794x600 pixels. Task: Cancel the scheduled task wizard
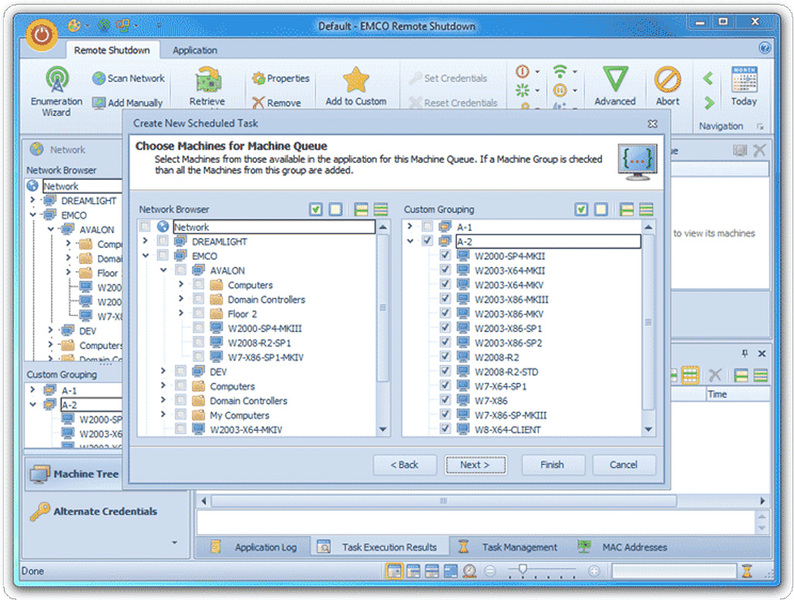(x=624, y=465)
